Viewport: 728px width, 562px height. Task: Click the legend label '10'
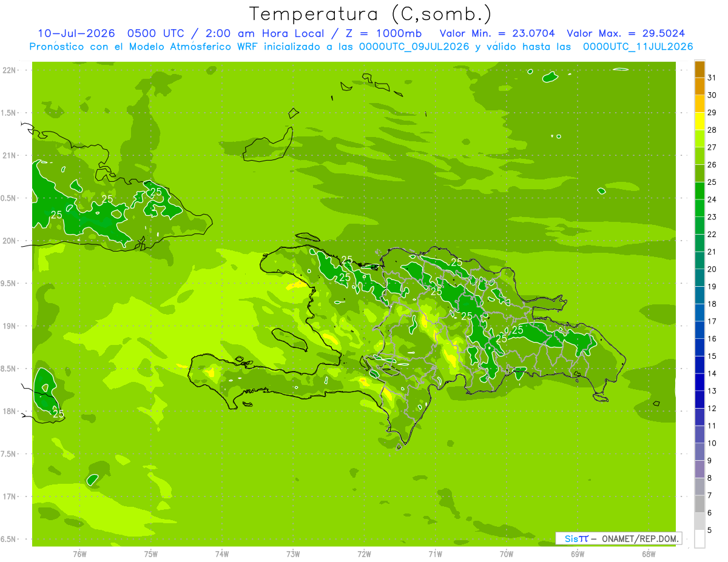click(712, 443)
